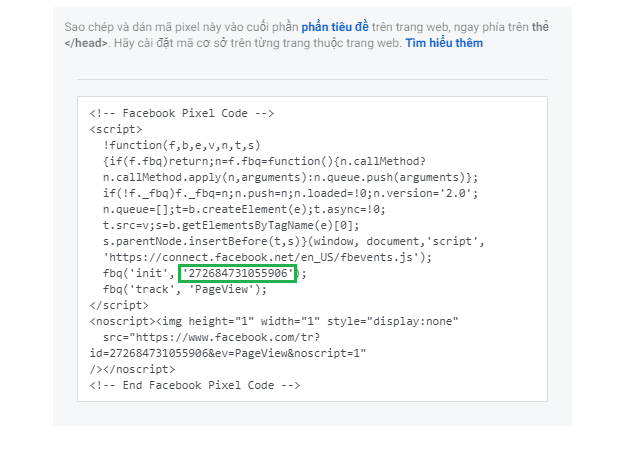The height and width of the screenshot is (460, 620).
Task: Click the '!function(f,b,e,v,n,t,s)' line
Action: click(x=181, y=145)
